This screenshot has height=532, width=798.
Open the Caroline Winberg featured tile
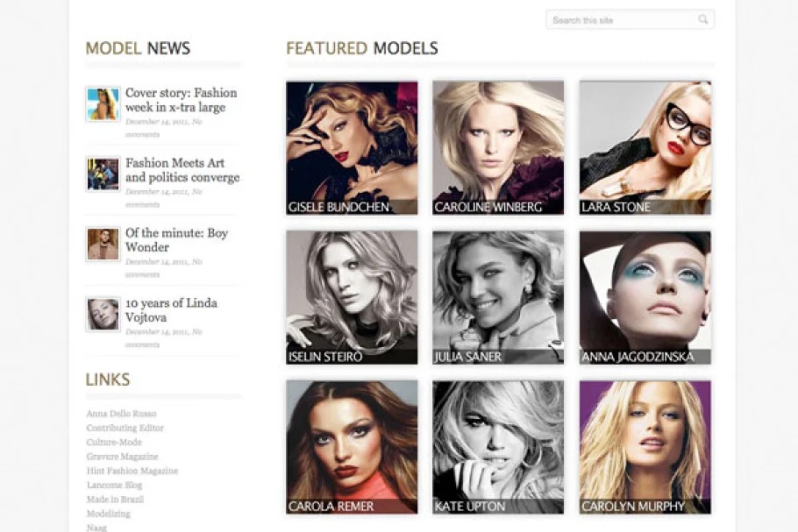[x=498, y=147]
